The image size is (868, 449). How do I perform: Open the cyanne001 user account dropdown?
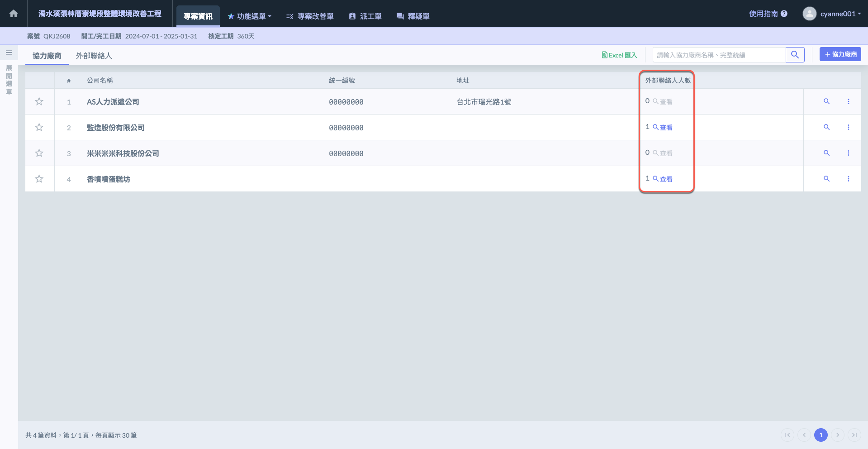pos(832,14)
